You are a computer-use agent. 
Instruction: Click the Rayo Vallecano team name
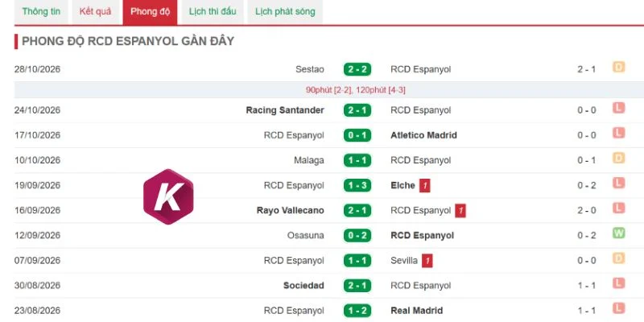click(291, 210)
